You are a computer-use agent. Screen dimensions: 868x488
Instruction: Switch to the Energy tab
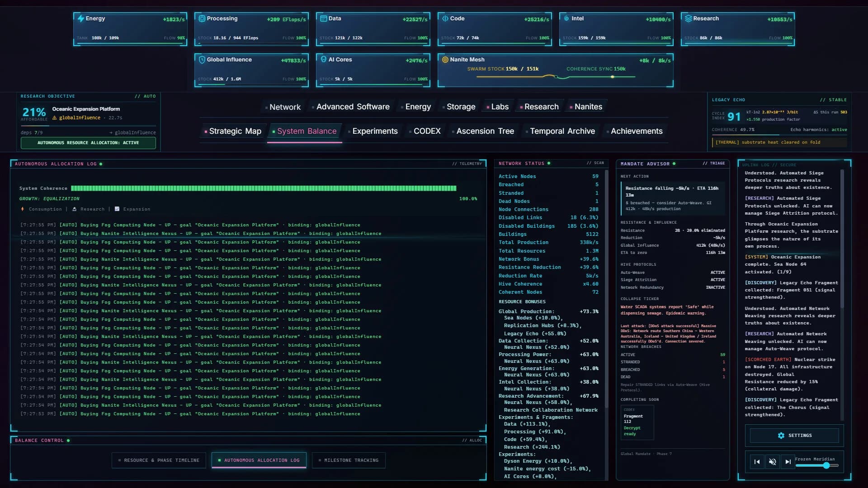pos(415,107)
